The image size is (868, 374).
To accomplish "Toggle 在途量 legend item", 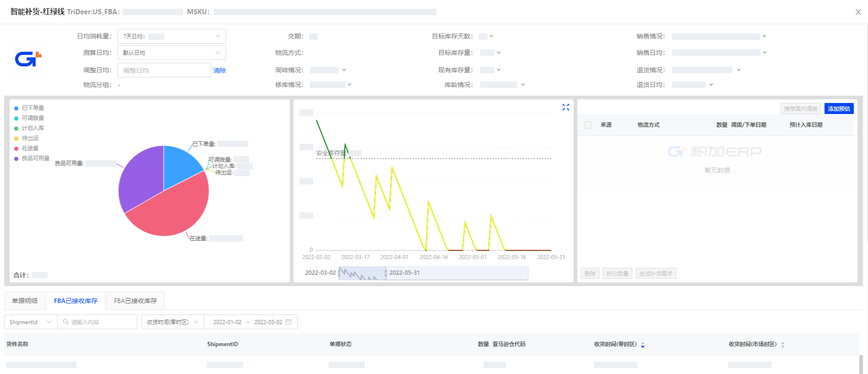I will tap(27, 148).
